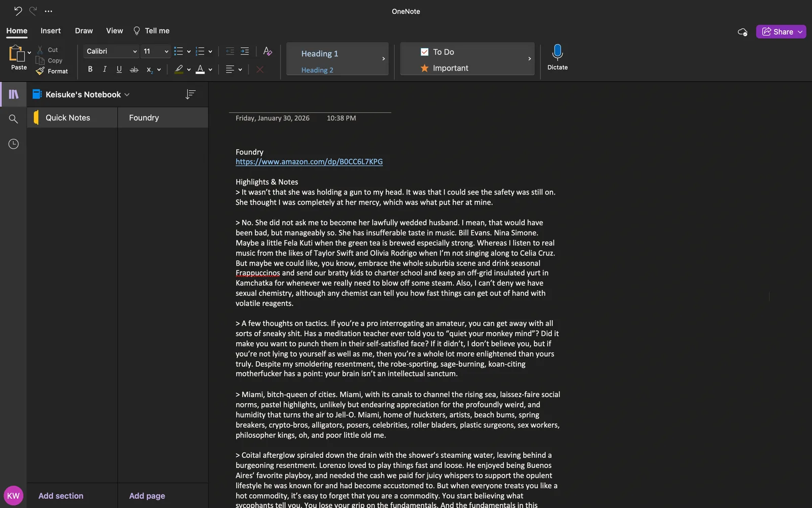Expand subscript options arrow
Viewport: 812px width, 508px height.
tap(159, 70)
